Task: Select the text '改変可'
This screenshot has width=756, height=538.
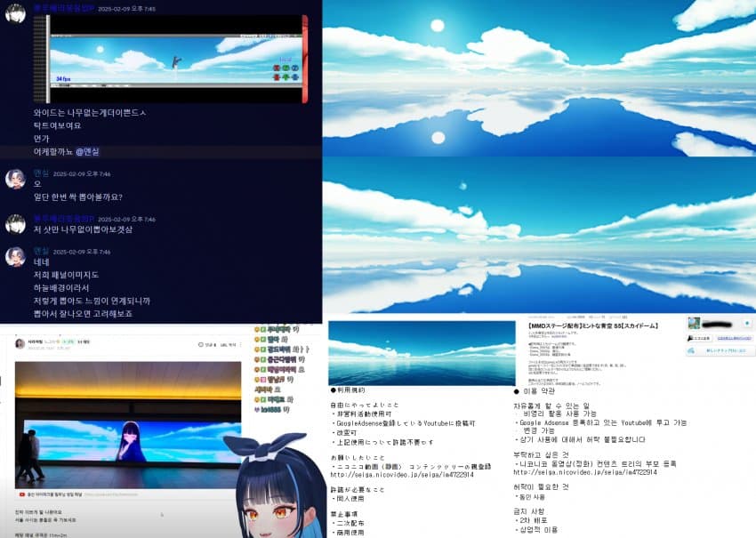Action: tap(346, 433)
